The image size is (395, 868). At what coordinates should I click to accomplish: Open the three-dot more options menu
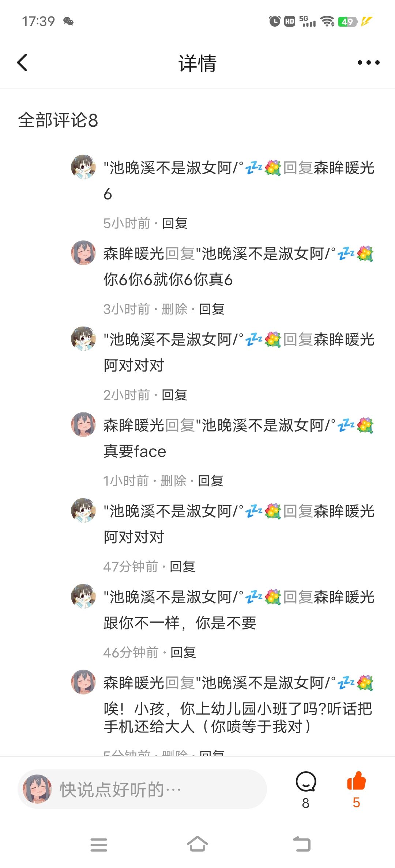click(x=368, y=62)
